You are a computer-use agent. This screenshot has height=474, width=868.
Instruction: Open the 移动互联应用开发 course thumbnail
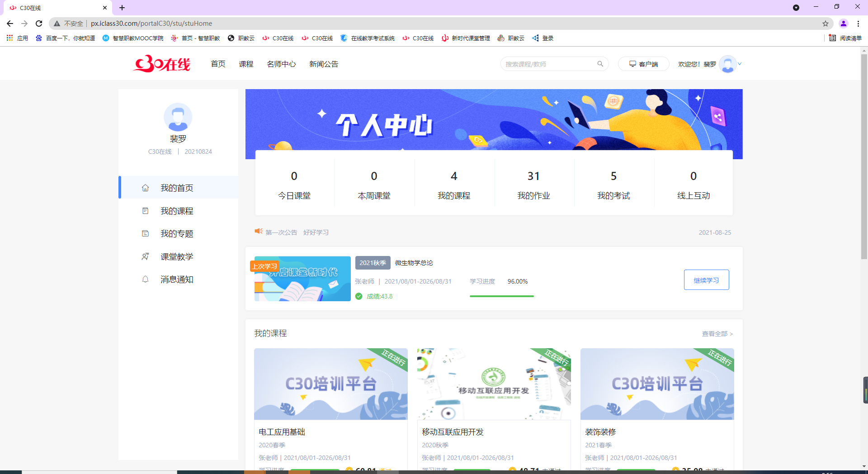pyautogui.click(x=494, y=384)
